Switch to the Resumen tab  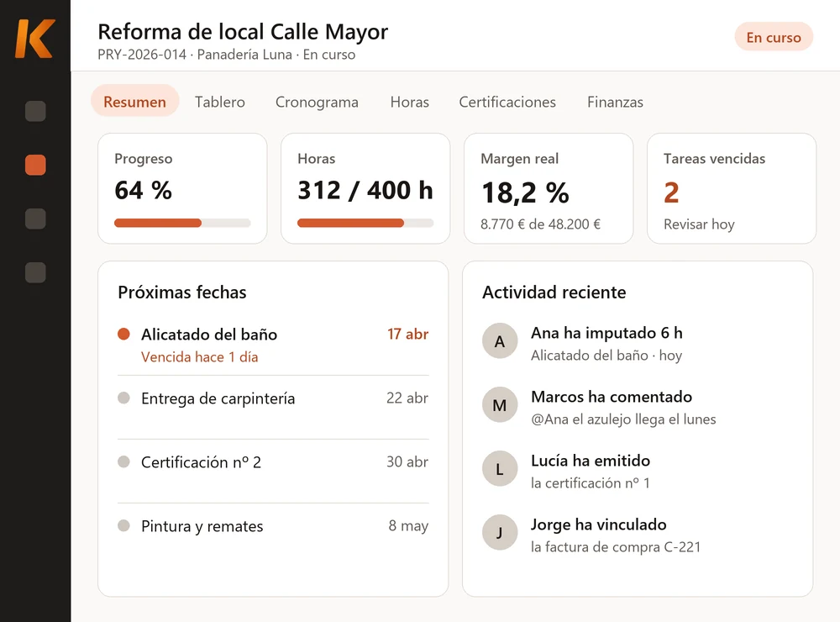click(x=134, y=102)
